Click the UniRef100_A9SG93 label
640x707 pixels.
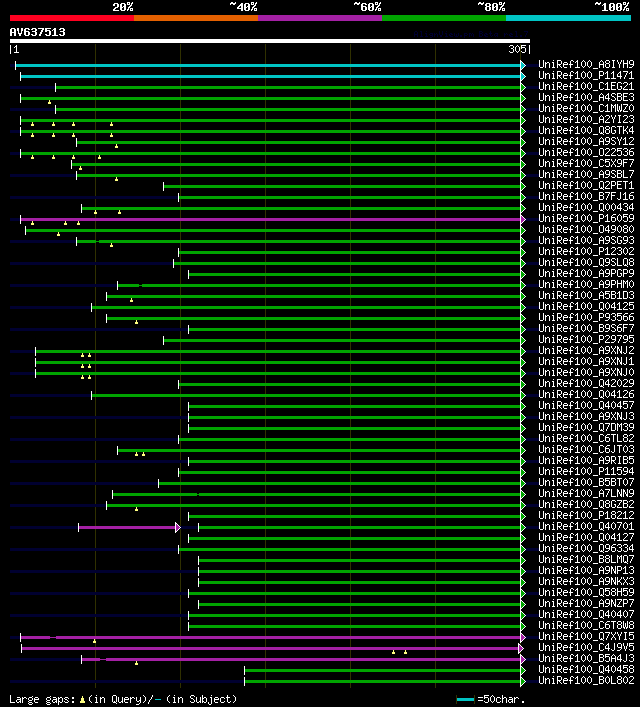586,240
